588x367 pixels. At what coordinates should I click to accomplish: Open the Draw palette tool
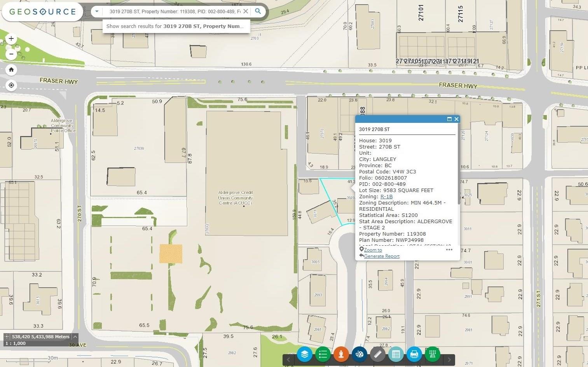(359, 354)
